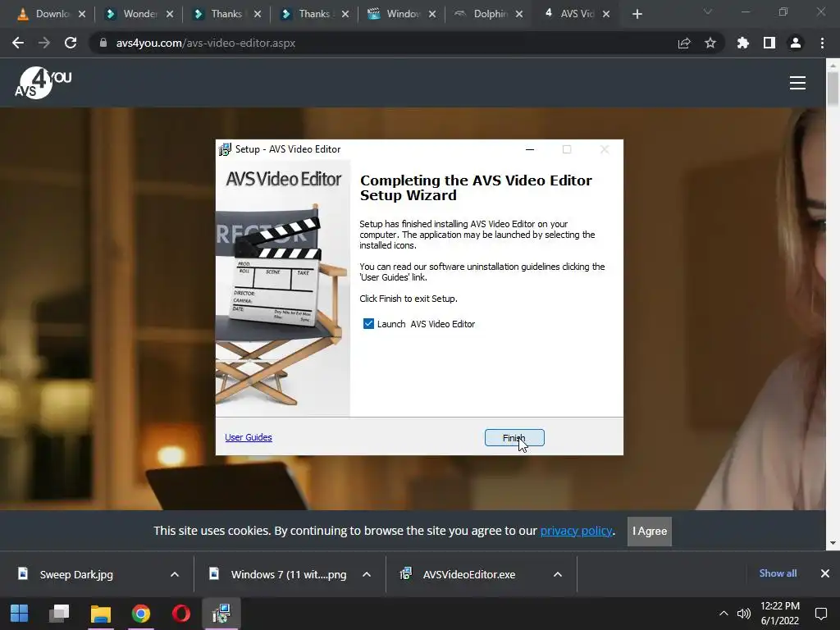Viewport: 840px width, 630px height.
Task: Open the volume control speaker icon
Action: click(x=743, y=614)
